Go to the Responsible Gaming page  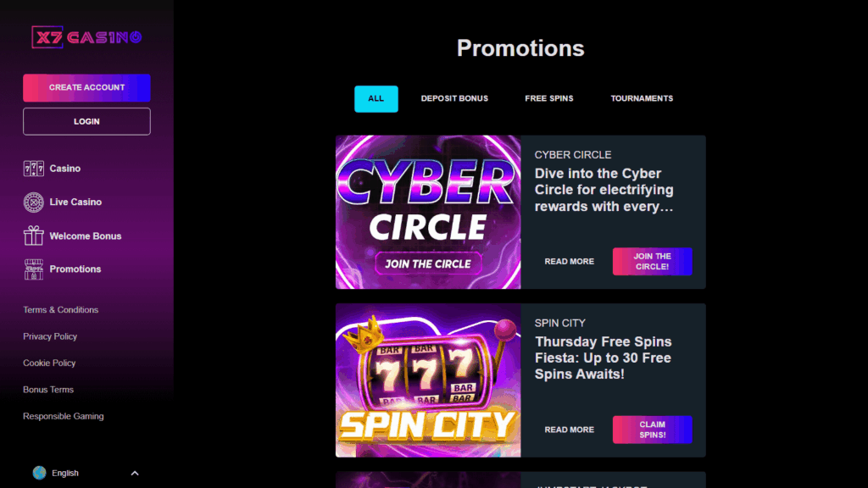pyautogui.click(x=64, y=416)
